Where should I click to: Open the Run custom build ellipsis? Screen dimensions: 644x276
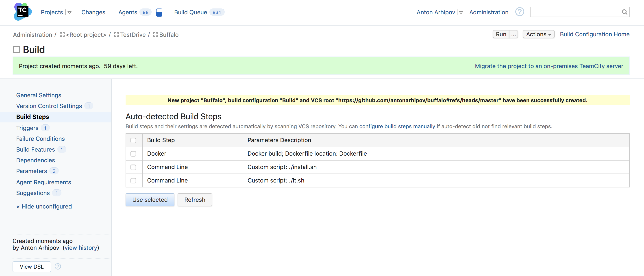pos(513,34)
